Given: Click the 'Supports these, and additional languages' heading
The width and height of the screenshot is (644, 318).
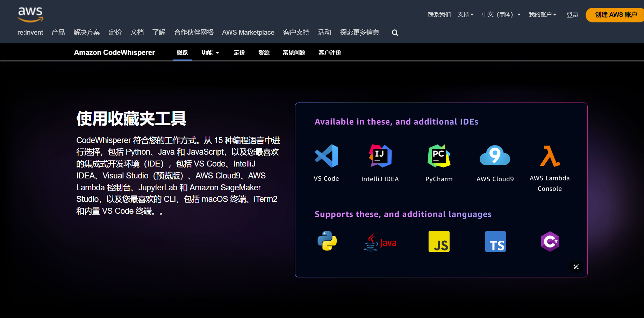Looking at the screenshot, I should 403,214.
